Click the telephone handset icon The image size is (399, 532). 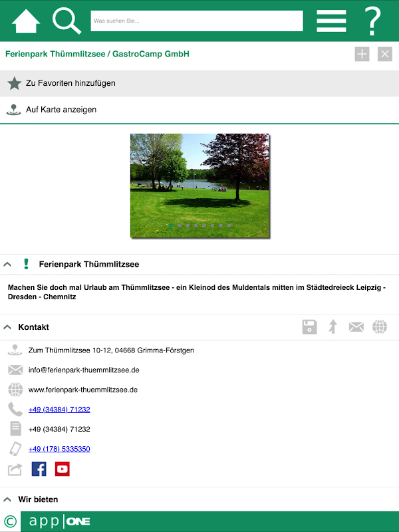(x=15, y=409)
